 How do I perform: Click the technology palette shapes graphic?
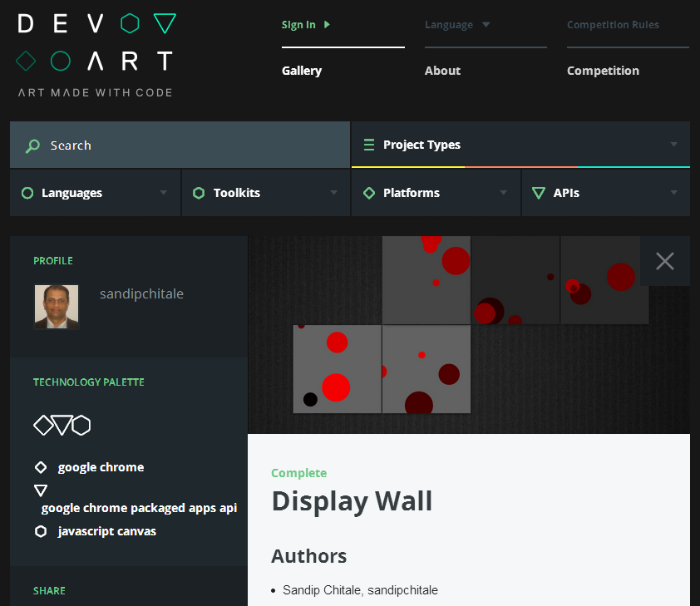(x=62, y=425)
